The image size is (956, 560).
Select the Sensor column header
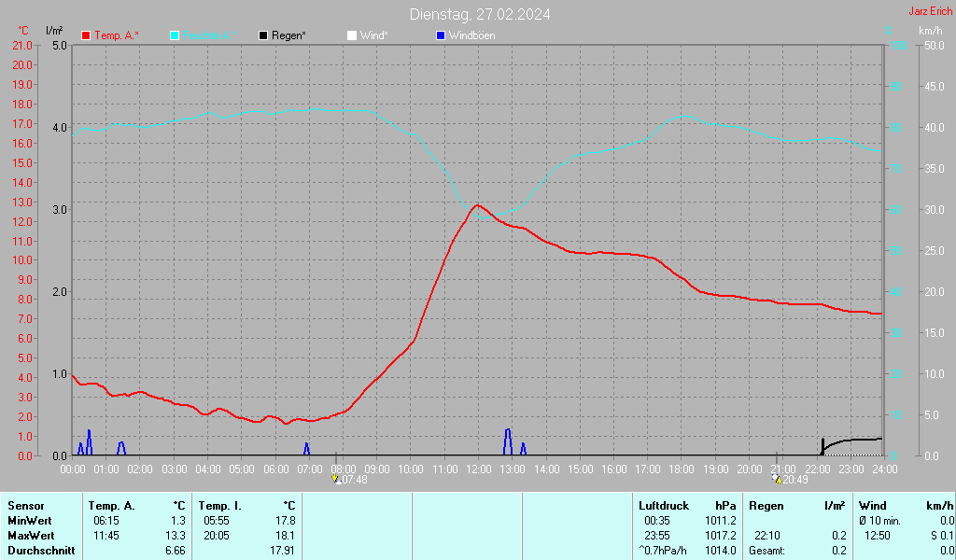click(x=25, y=506)
